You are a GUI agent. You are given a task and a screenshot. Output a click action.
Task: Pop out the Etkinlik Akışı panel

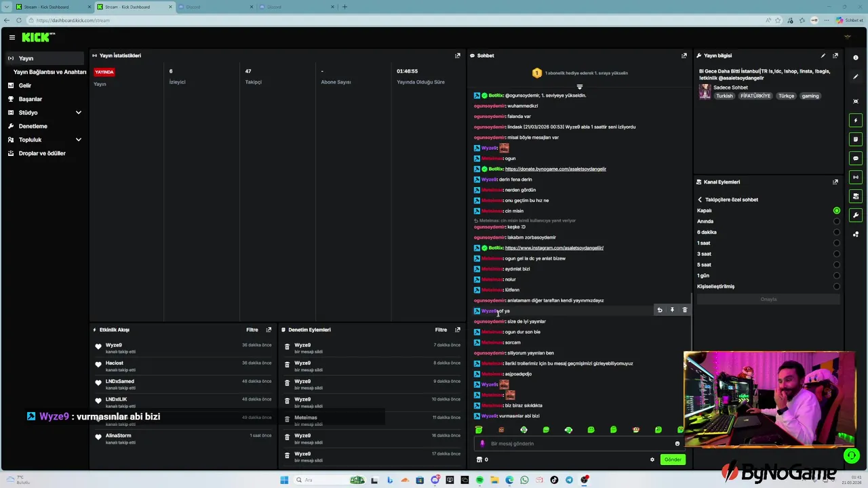point(269,329)
